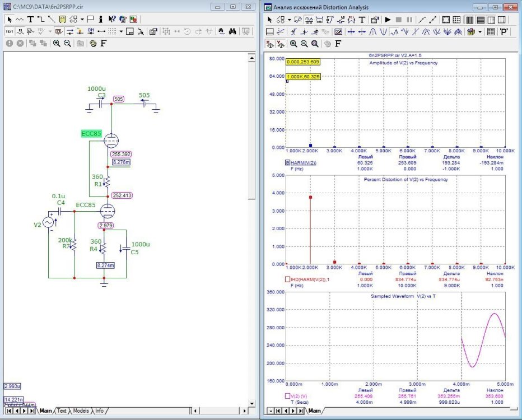Expand the dropdown beside the color palette icon

tap(480, 31)
